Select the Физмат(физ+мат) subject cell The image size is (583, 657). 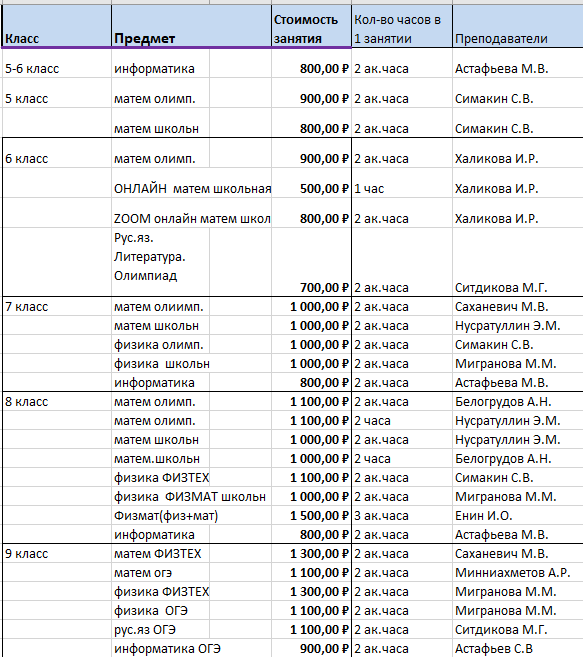pos(192,515)
